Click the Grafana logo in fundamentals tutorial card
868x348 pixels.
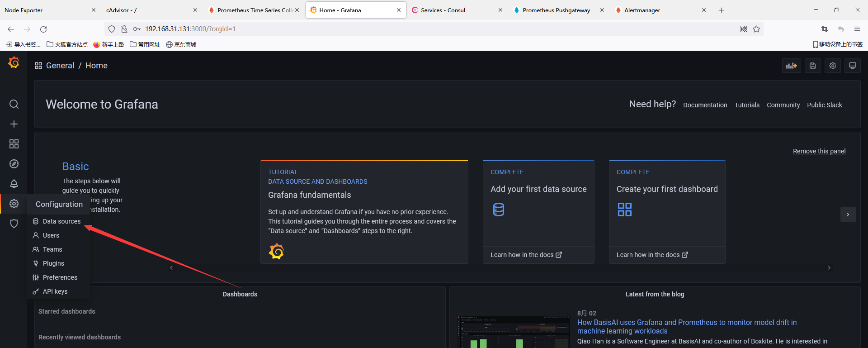click(x=276, y=251)
